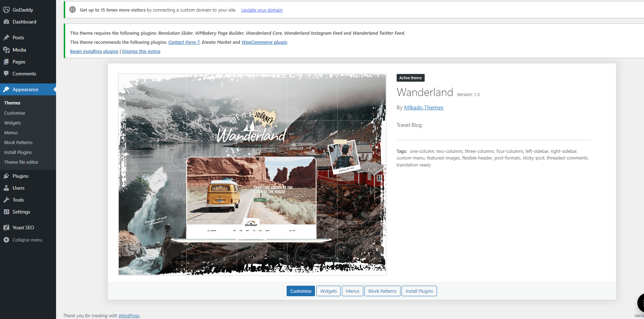
Task: Open the WooCommerce plugin link
Action: (264, 42)
